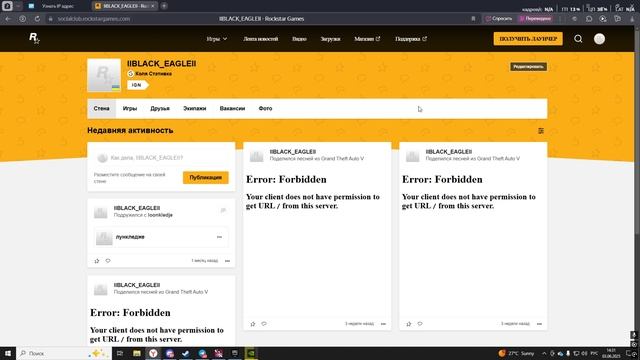Screen dimensions: 640x360
Task: Like the right column GTA V post
Action: coord(409,324)
